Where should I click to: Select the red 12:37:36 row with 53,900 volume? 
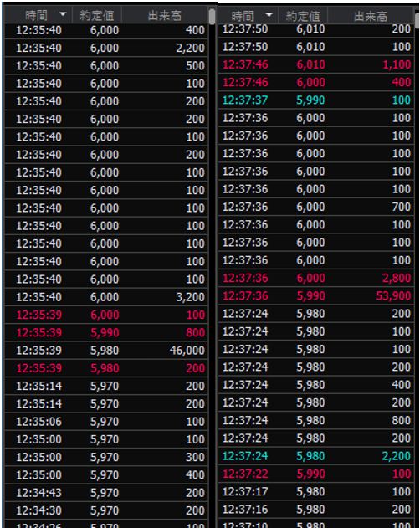pyautogui.click(x=316, y=295)
